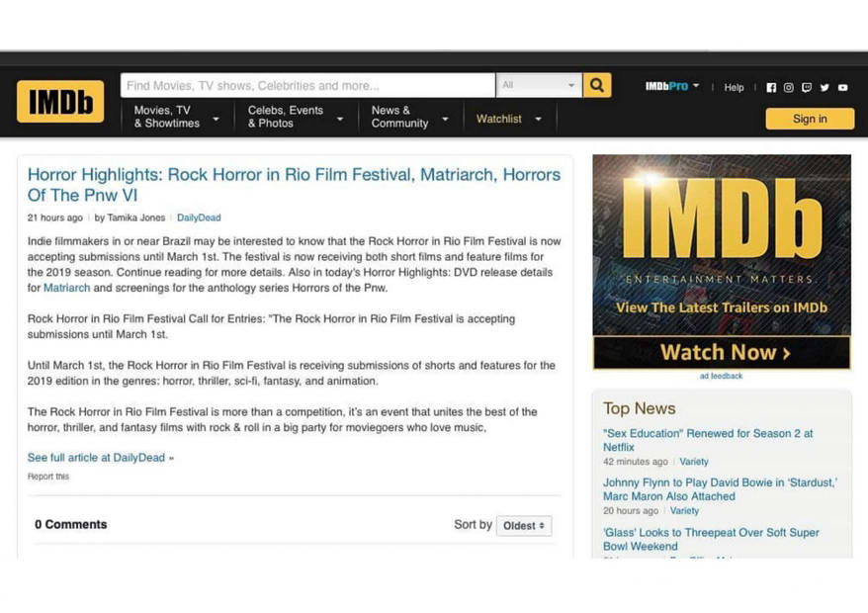Click the Watch Now trailers ad banner
The width and height of the screenshot is (868, 613).
pyautogui.click(x=722, y=352)
